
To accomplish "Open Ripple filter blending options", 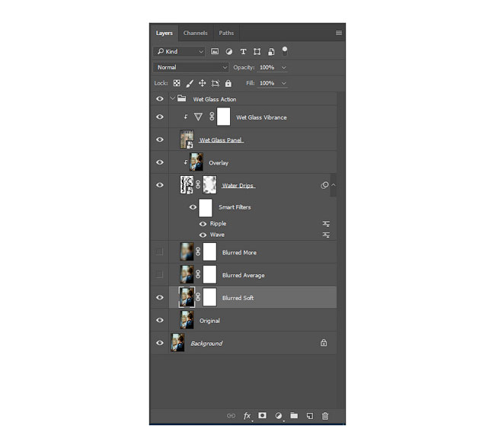I will point(326,224).
